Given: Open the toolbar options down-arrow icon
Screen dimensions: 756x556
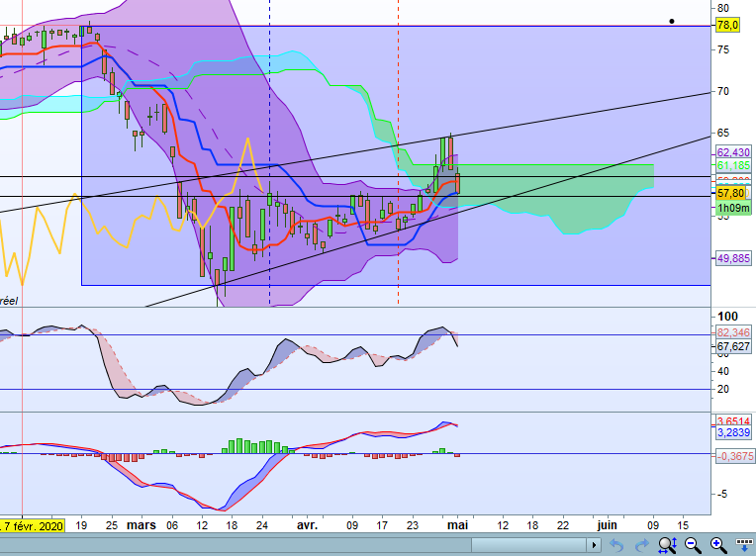Looking at the screenshot, I should (744, 545).
